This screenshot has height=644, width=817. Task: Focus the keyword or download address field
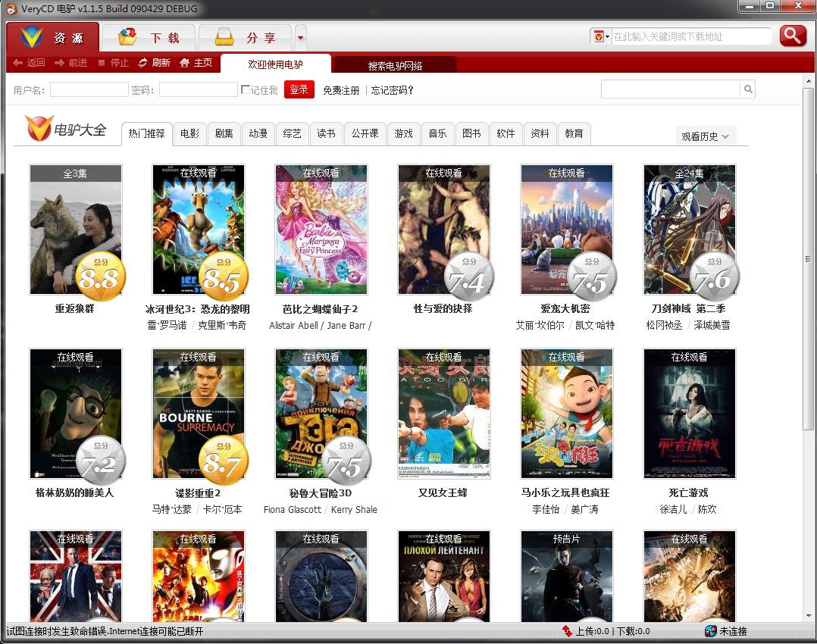coord(691,36)
